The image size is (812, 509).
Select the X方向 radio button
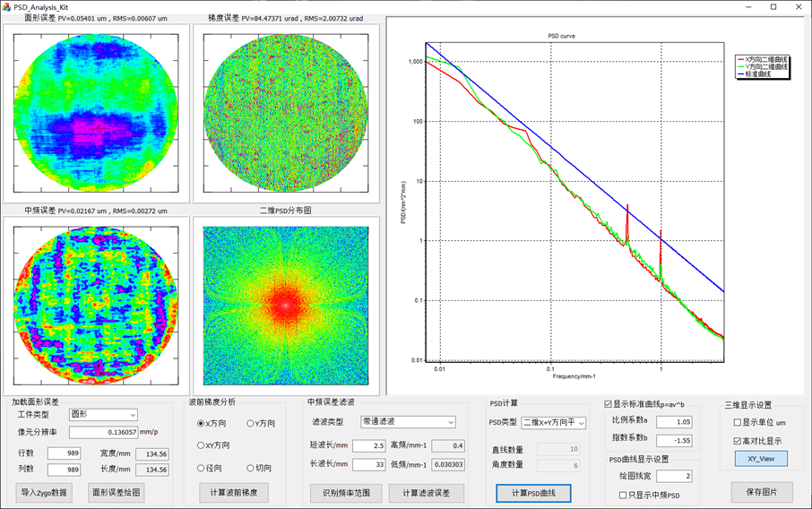201,423
